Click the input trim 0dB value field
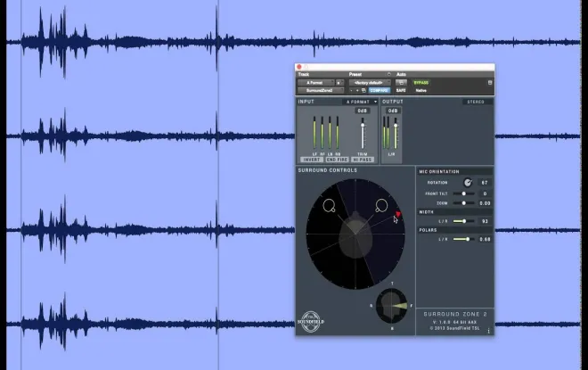Viewport: 588px width, 370px height. pos(363,111)
